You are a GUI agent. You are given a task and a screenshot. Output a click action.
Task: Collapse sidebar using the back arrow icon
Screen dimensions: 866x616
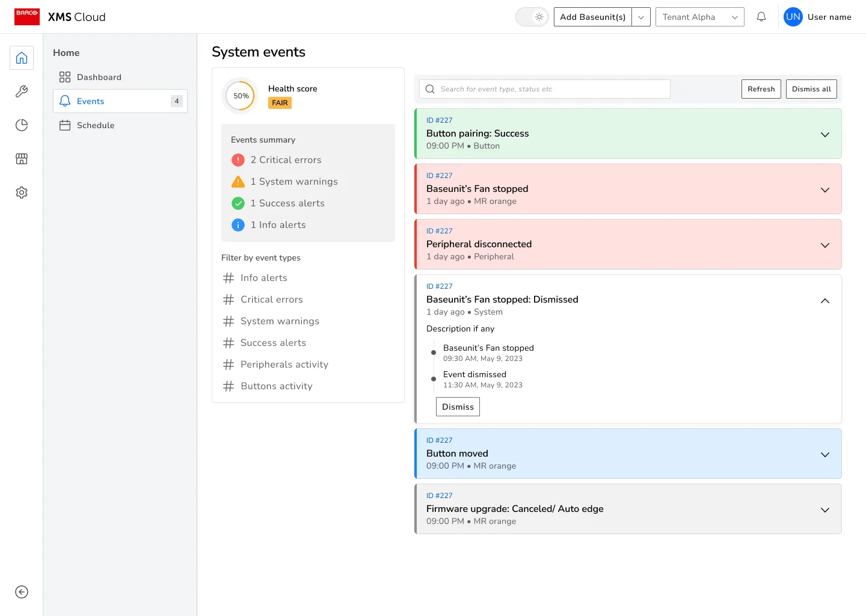[22, 592]
